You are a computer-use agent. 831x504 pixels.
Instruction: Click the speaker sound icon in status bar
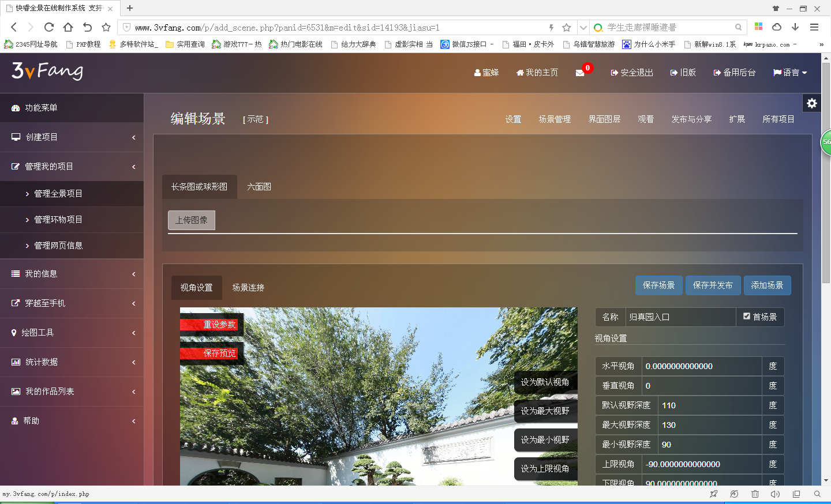click(x=775, y=494)
